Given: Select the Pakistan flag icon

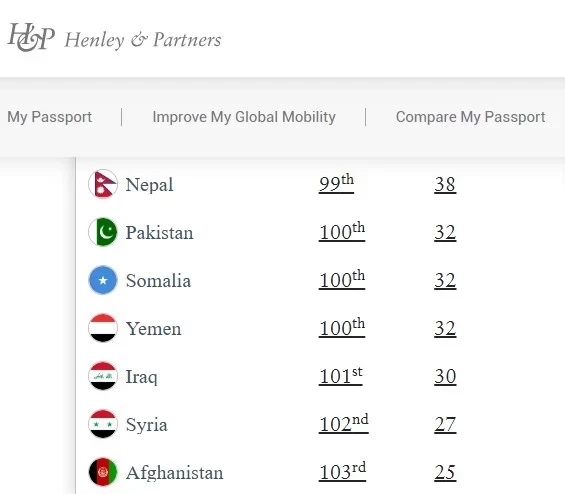Looking at the screenshot, I should click(x=103, y=232).
